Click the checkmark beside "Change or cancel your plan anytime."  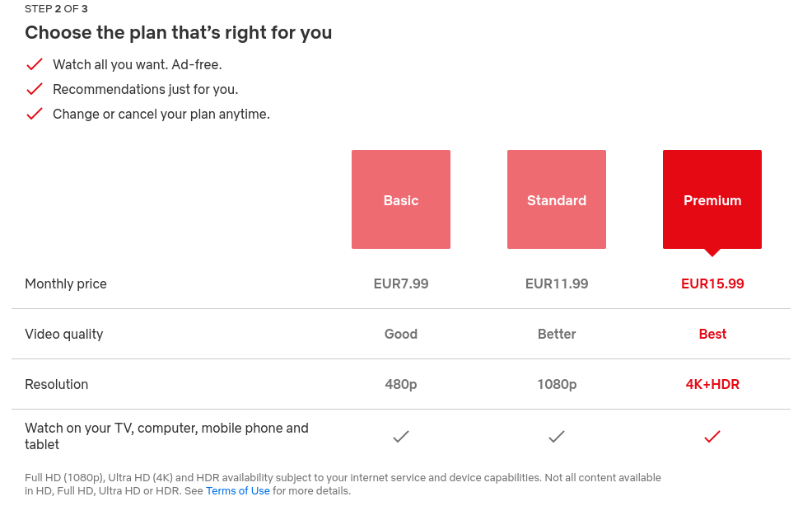pyautogui.click(x=35, y=113)
